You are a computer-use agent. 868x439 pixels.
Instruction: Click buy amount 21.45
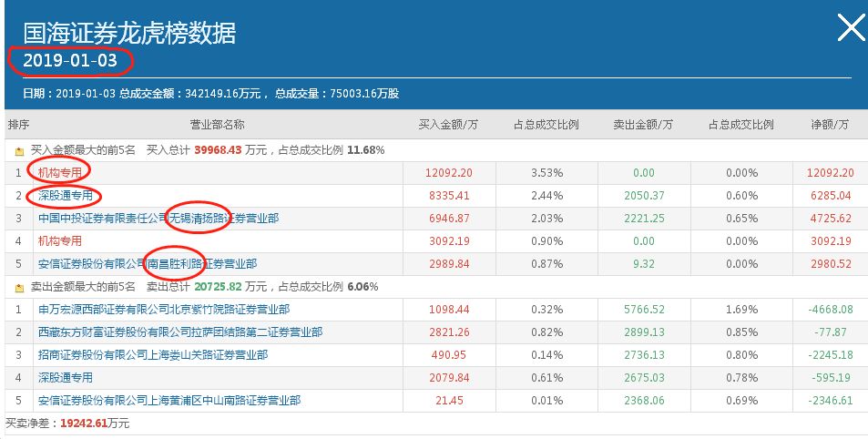pyautogui.click(x=449, y=400)
